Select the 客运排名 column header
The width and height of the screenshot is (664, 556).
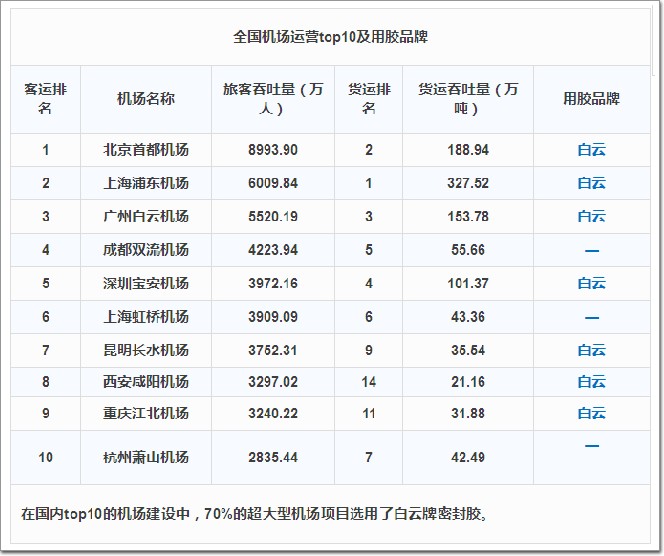[45, 99]
